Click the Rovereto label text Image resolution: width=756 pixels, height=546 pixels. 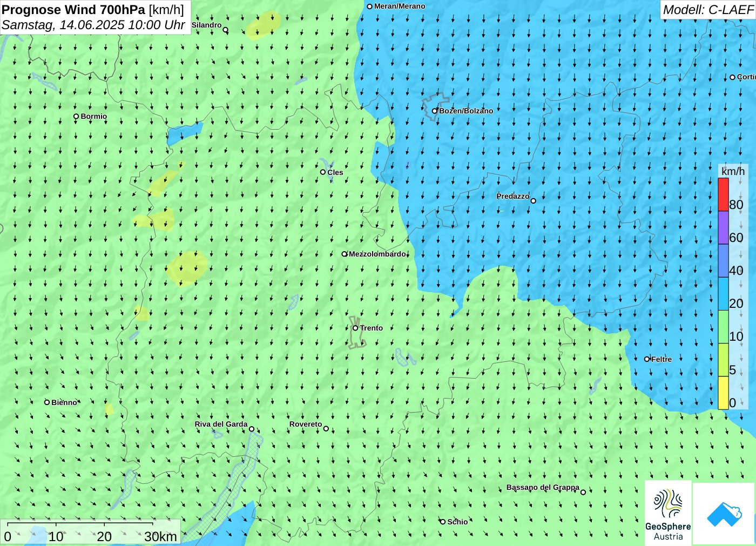tap(306, 424)
